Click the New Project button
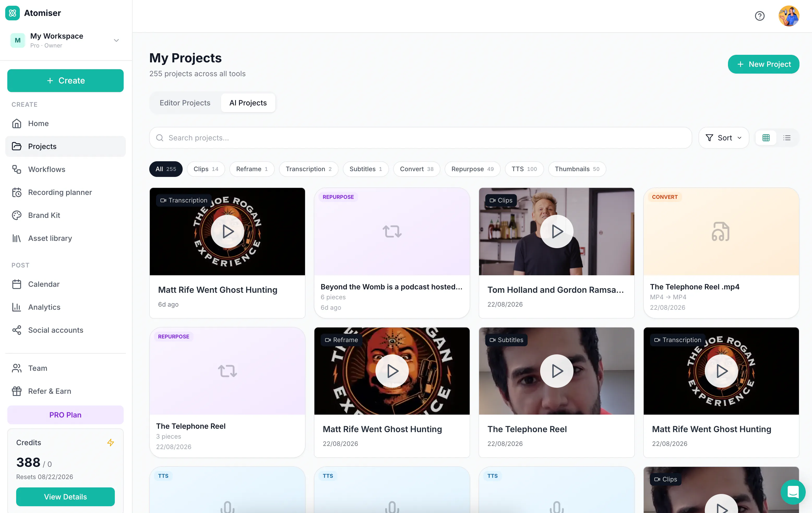812x513 pixels. 763,64
